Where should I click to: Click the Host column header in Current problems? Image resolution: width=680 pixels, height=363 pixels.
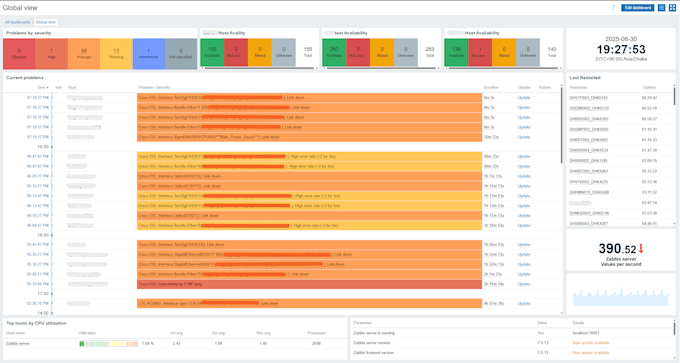point(72,88)
